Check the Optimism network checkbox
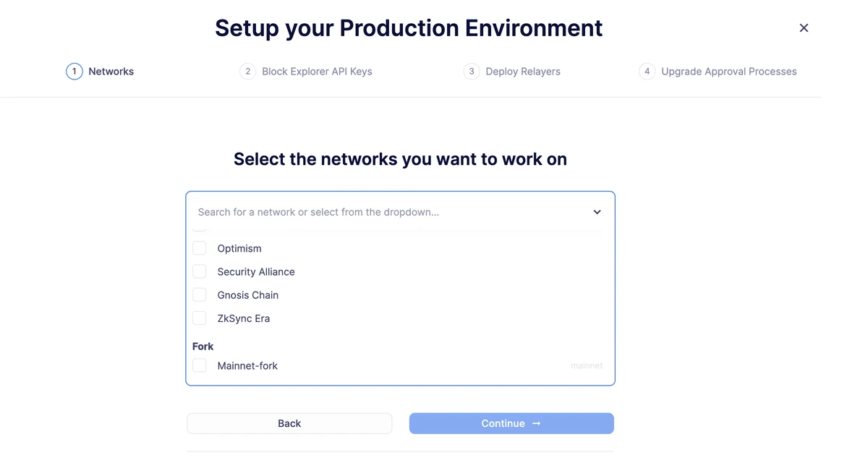Viewport: 868px width, 463px height. [x=200, y=248]
